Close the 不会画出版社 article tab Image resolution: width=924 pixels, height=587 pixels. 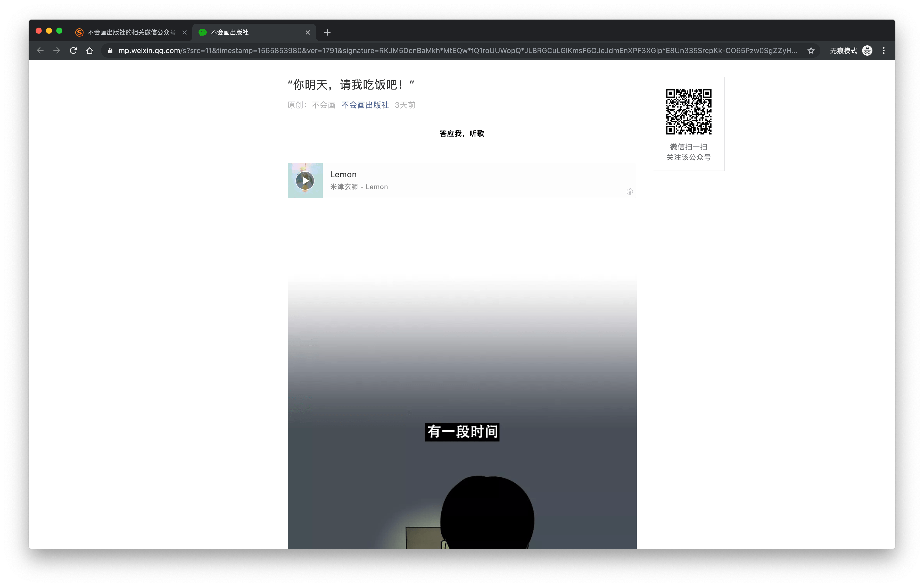(308, 32)
